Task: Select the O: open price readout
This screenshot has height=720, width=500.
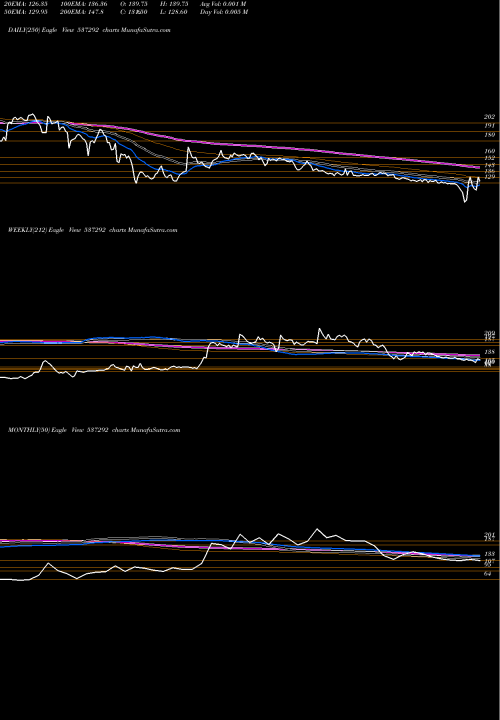Action: tap(136, 4)
